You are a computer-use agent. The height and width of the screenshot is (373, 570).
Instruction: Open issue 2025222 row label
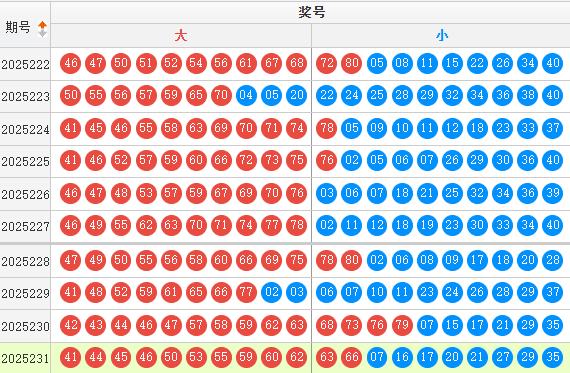pyautogui.click(x=25, y=64)
